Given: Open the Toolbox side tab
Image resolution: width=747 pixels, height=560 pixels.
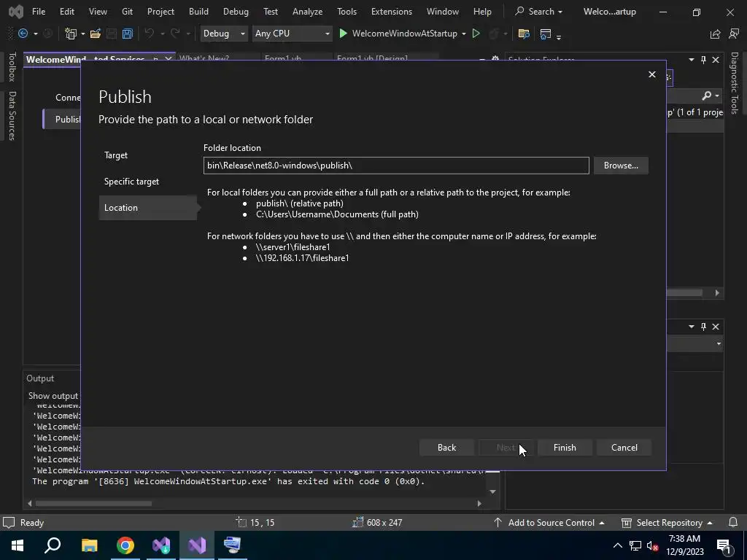Looking at the screenshot, I should click(x=12, y=66).
